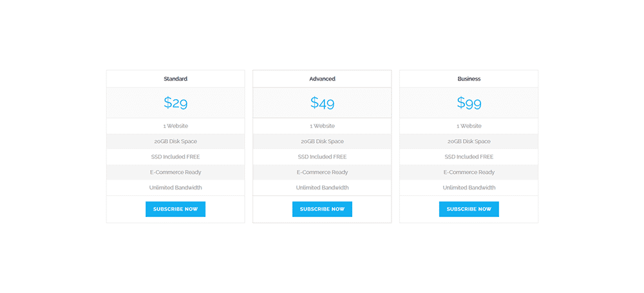Click the $29 price
This screenshot has height=293, width=644.
(x=175, y=102)
